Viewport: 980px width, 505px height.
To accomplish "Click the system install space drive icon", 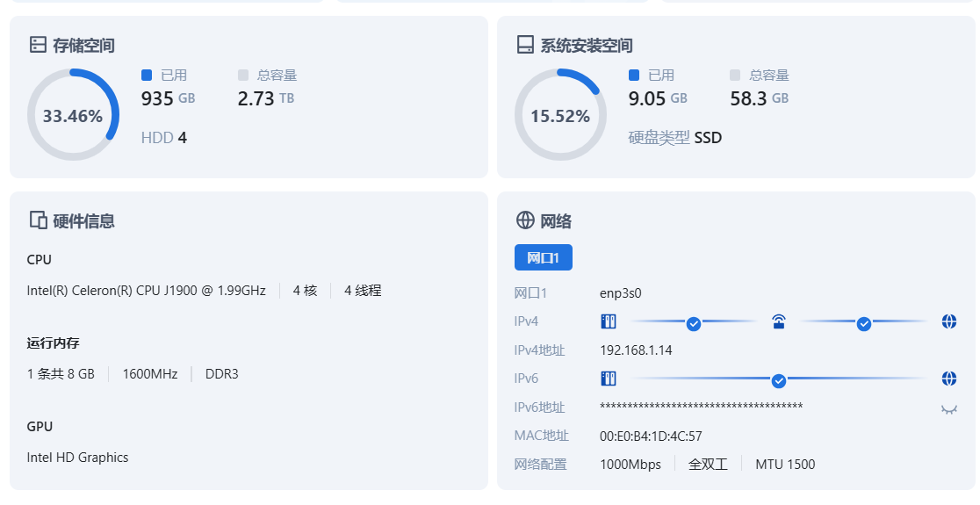I will click(525, 45).
